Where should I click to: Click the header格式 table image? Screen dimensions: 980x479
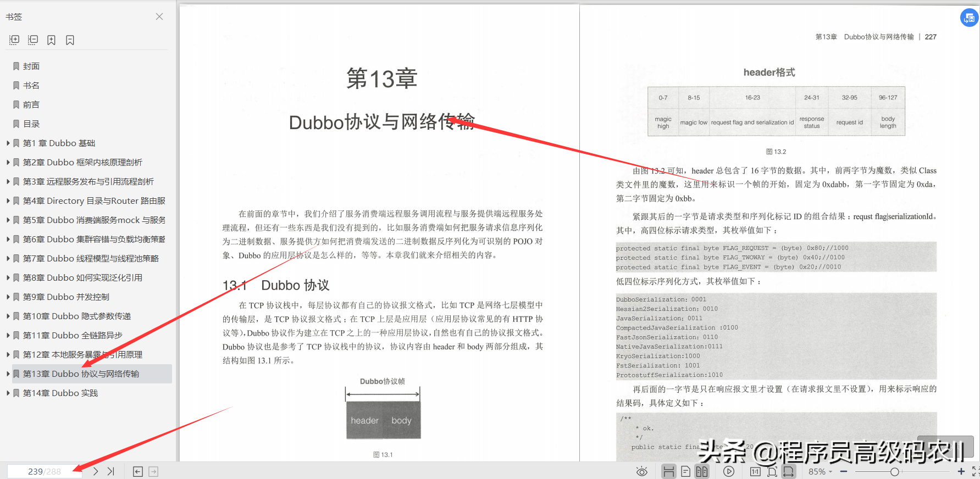click(x=776, y=111)
